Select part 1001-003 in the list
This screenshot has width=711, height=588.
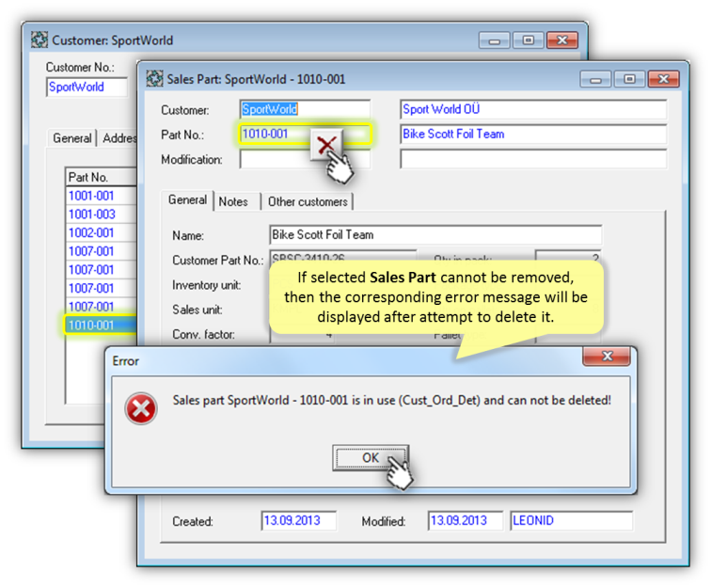click(x=101, y=215)
